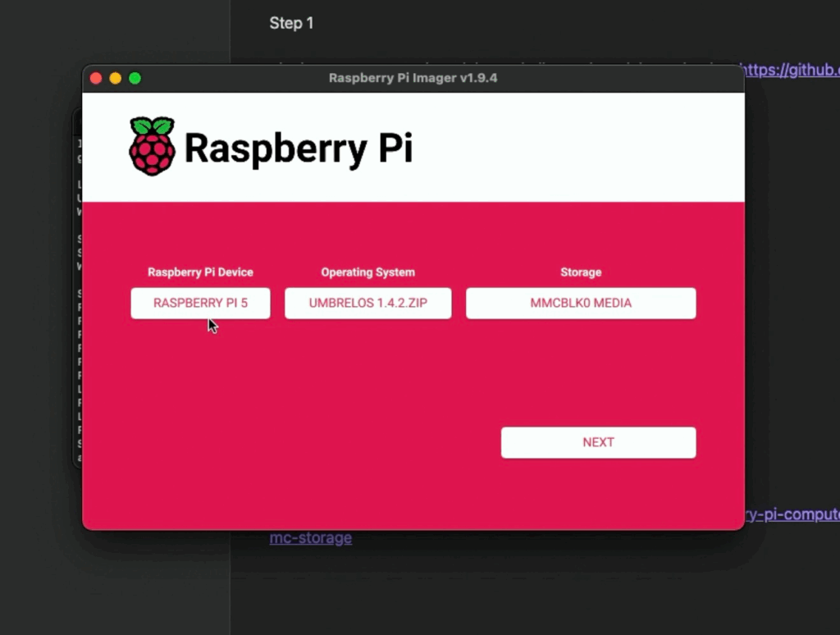Click the Raspberry Pi Imager v1.9.4 title

coord(413,78)
